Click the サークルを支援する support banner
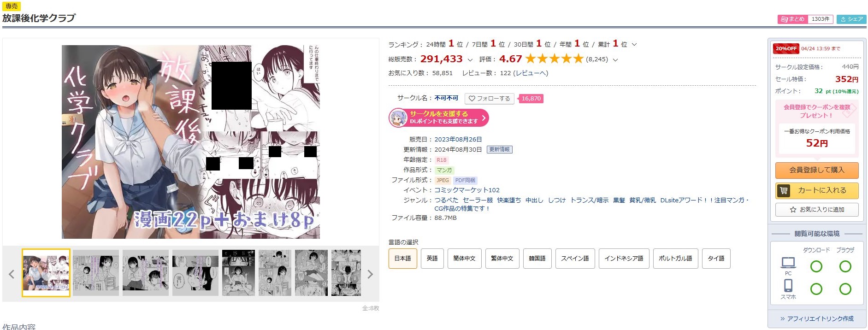Screen dimensions: 868x330 (438, 118)
